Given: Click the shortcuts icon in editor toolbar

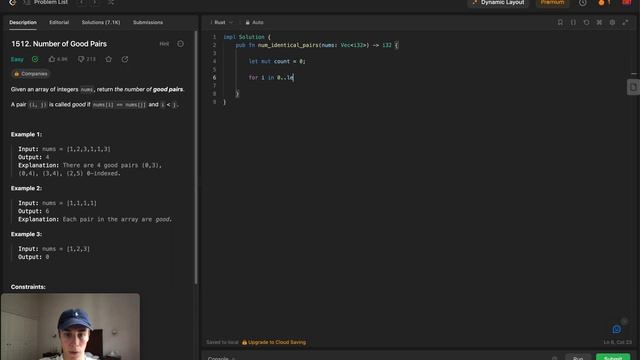Looking at the screenshot, I should point(599,22).
